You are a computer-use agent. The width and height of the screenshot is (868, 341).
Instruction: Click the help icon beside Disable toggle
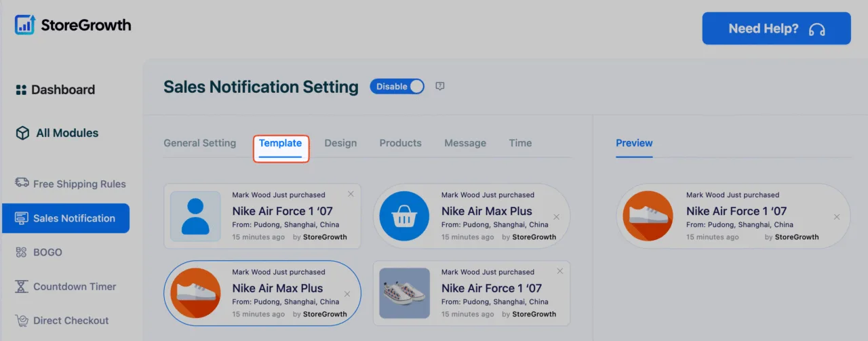point(440,86)
